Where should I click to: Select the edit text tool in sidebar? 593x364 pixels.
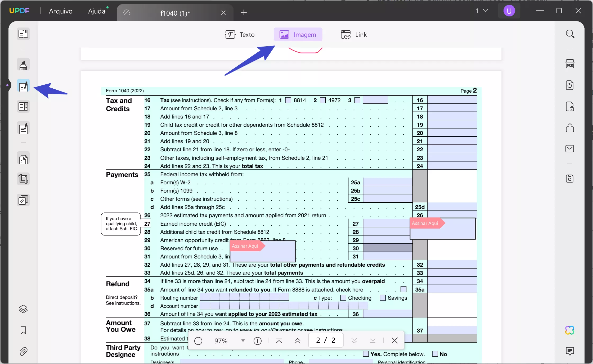coord(23,86)
